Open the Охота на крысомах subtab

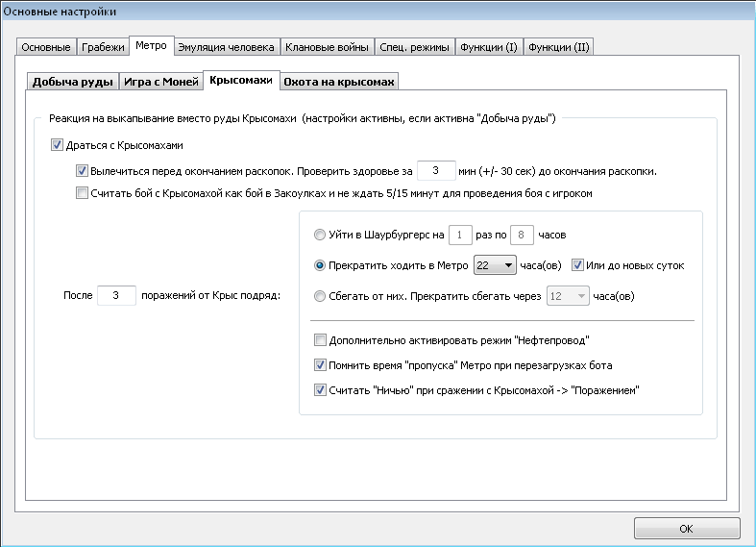point(339,82)
